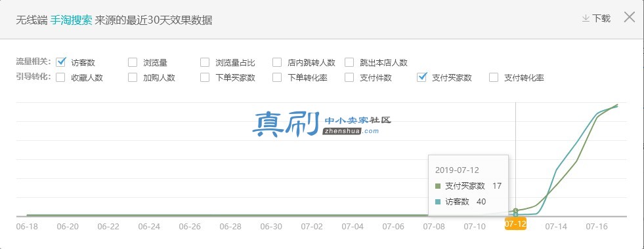The width and height of the screenshot is (644, 249).
Task: Click the 07-16 axis date label
Action: (596, 226)
